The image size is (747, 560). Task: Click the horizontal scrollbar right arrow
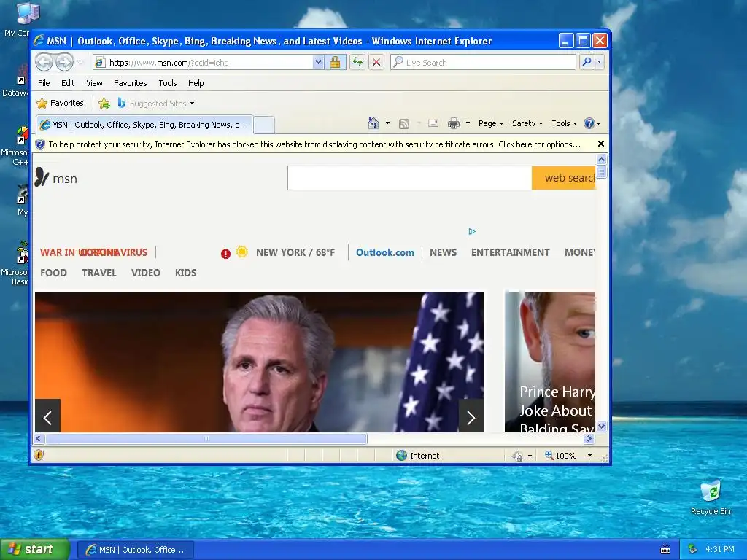(x=589, y=438)
